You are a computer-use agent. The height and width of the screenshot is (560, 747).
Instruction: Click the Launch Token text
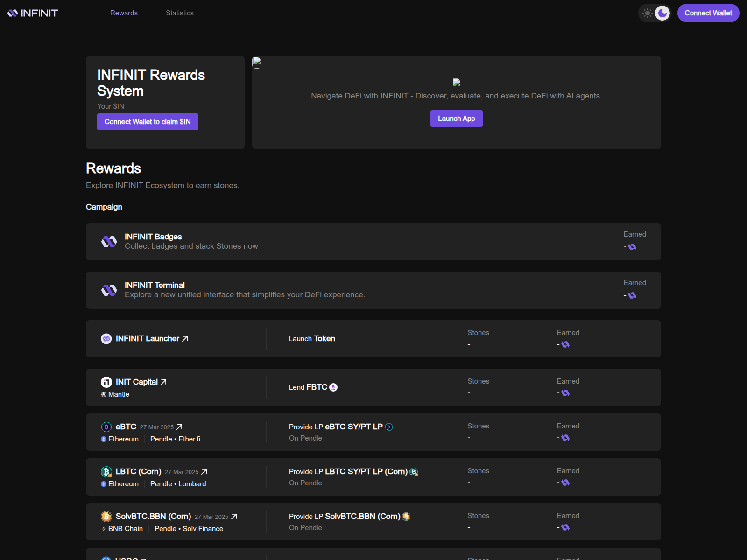(312, 339)
